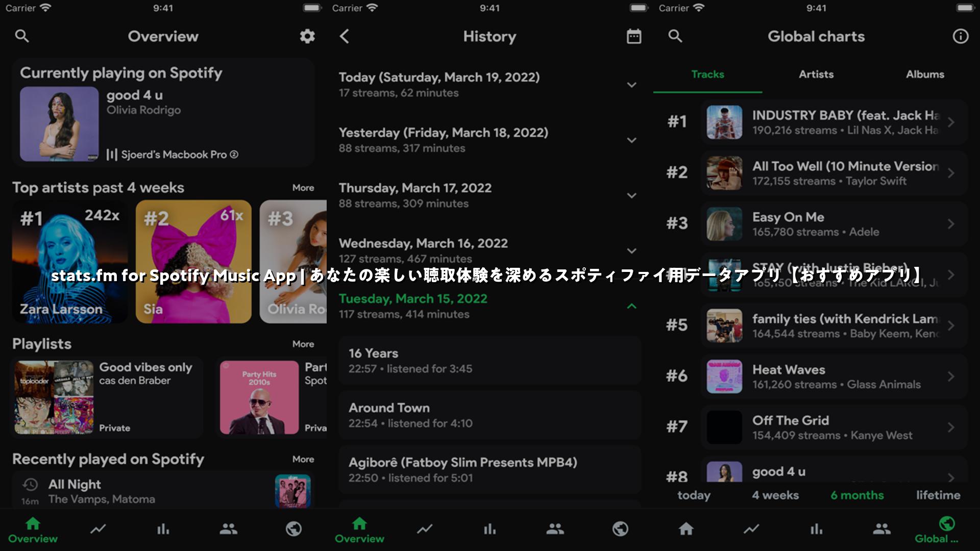Open the trend chart tab in the History screen
The image size is (980, 551).
(x=425, y=529)
